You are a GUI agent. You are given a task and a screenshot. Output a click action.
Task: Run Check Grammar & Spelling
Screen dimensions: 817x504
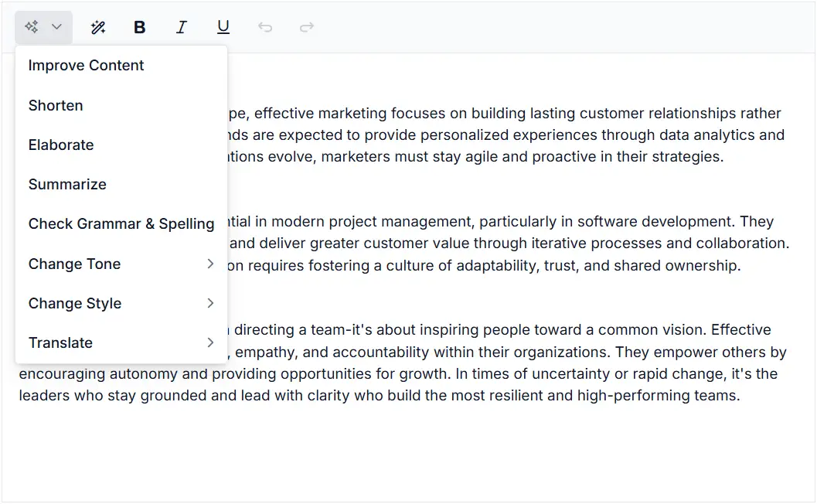(121, 223)
